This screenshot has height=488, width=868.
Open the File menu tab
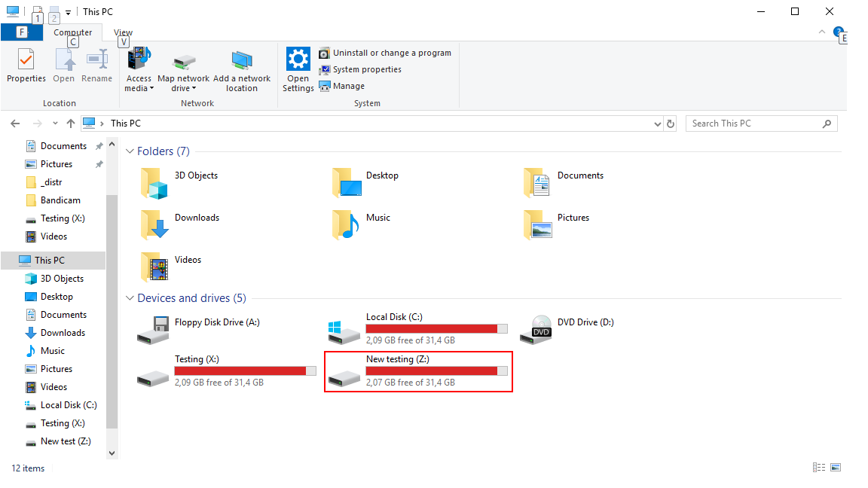[21, 32]
